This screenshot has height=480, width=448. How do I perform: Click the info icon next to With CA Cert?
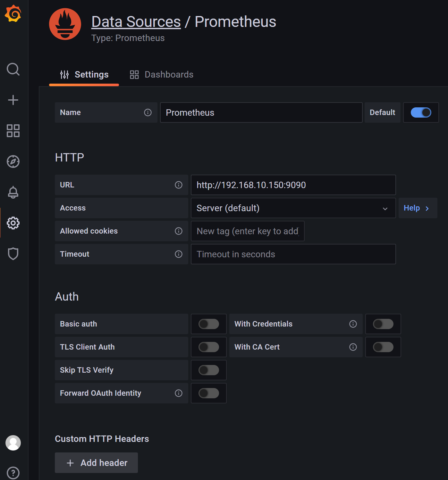(353, 347)
